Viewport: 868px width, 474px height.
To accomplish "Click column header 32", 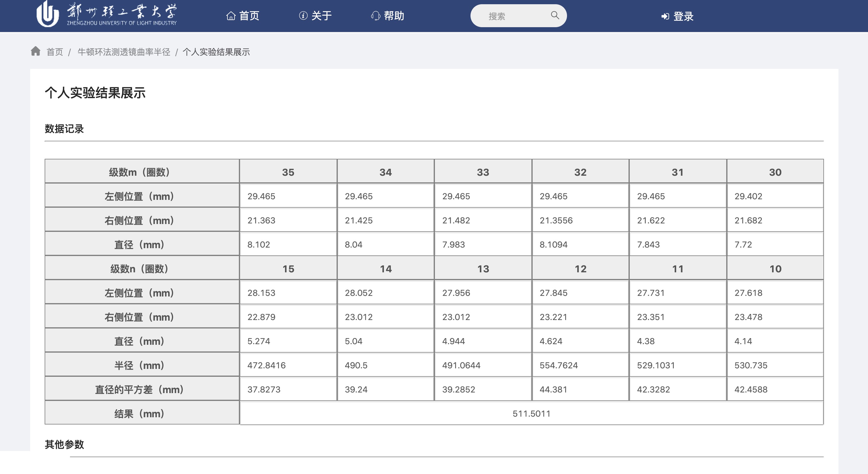I will 580,171.
